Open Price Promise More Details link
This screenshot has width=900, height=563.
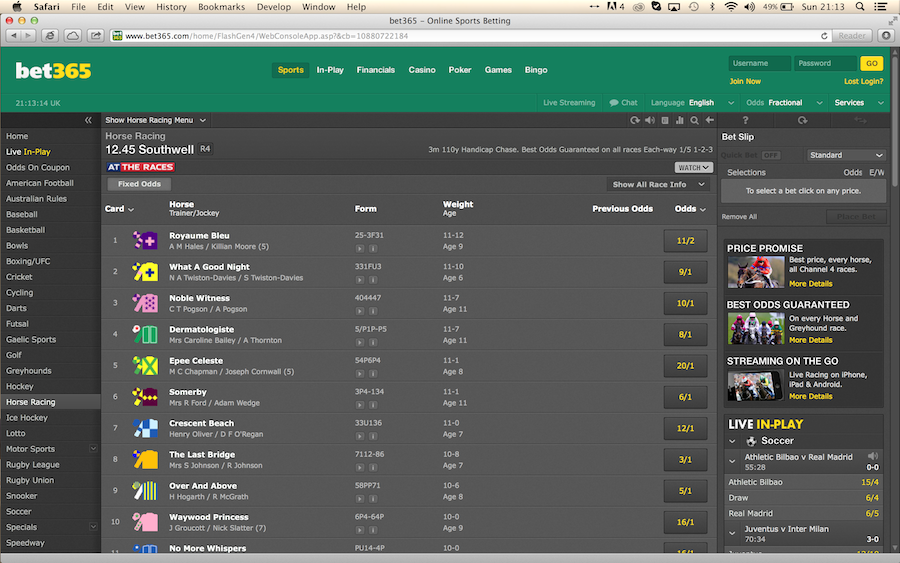(x=810, y=284)
